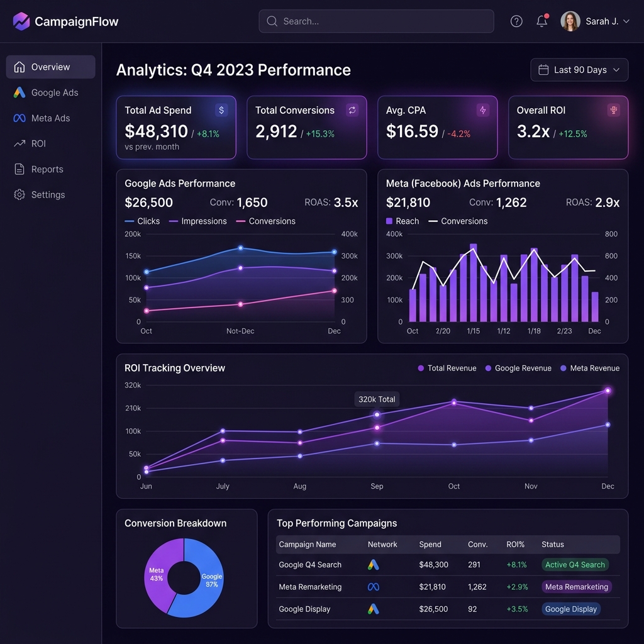Click the Google Display status badge

tap(571, 609)
